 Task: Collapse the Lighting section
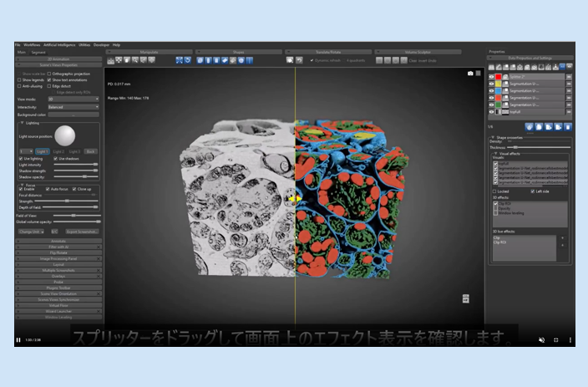[23, 122]
